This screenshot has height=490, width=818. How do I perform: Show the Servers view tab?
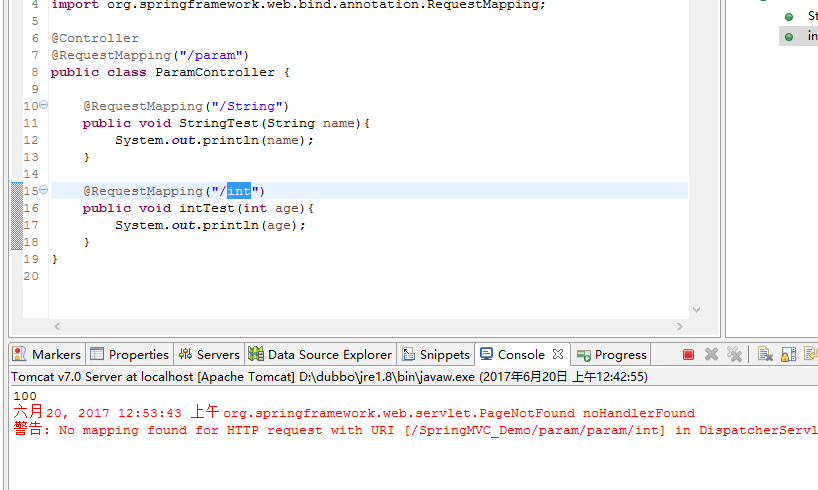click(x=209, y=354)
